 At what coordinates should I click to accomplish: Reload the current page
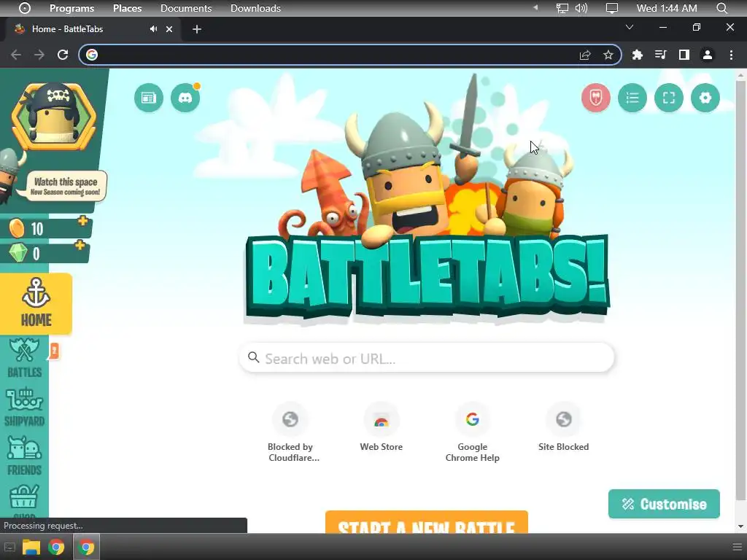(x=63, y=55)
